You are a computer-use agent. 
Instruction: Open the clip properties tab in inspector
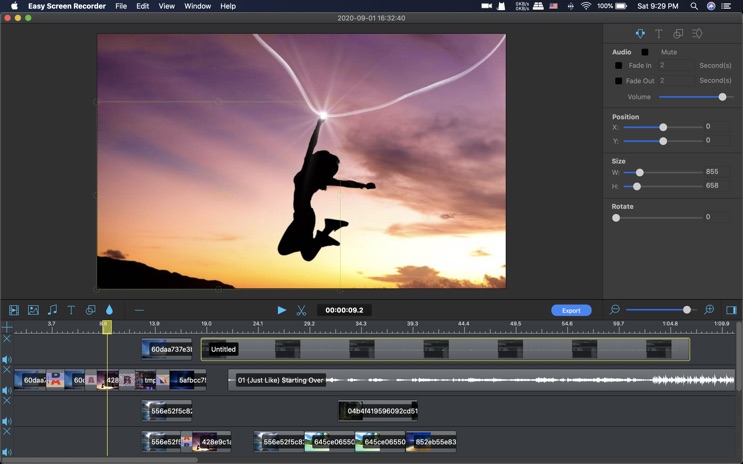click(x=640, y=34)
